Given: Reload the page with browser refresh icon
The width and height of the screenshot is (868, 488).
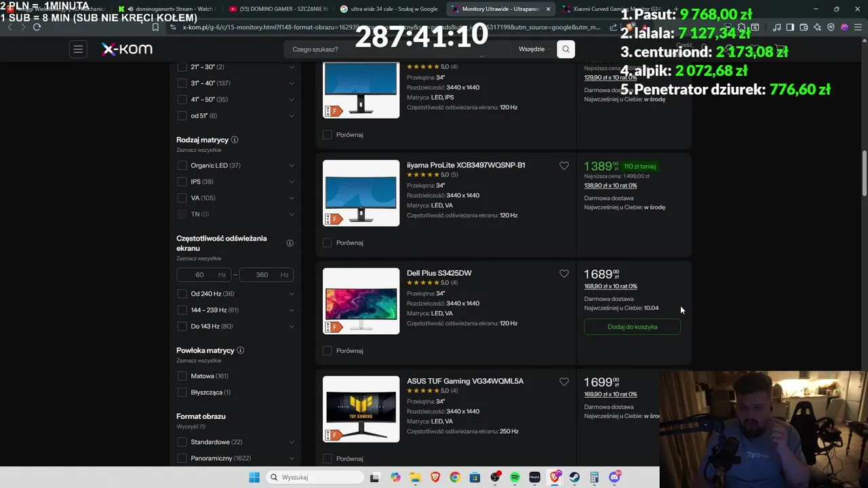Looking at the screenshot, I should [37, 27].
